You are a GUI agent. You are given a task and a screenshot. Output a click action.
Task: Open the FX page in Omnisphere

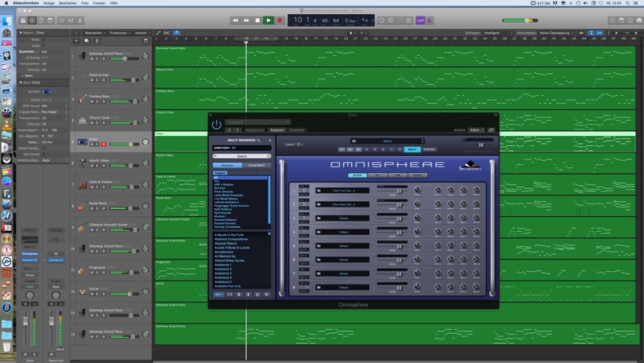click(377, 175)
